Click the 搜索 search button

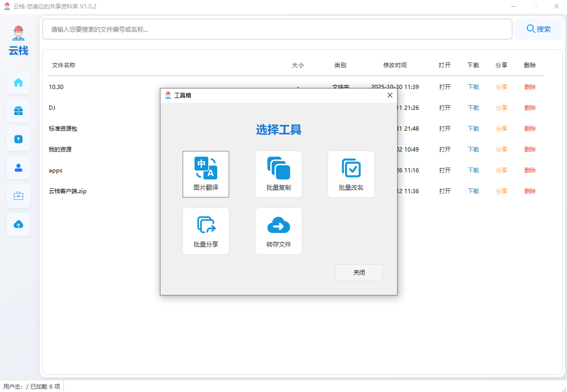[539, 29]
